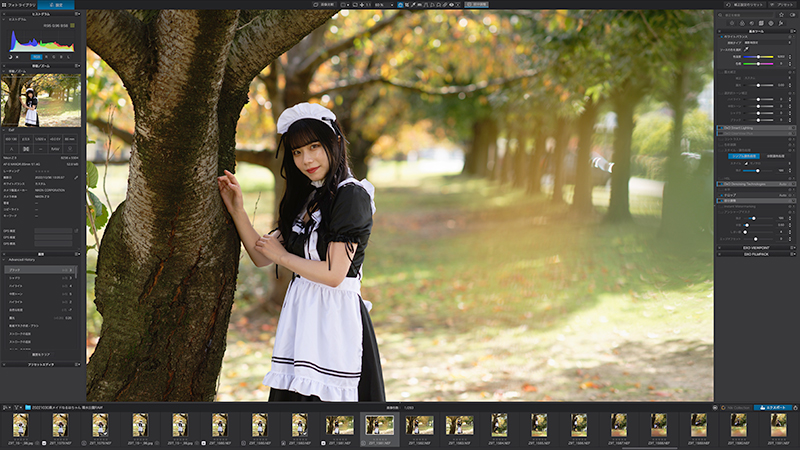800x450 pixels.
Task: Select the crop tool next to the blue highlighted tool
Action: pyautogui.click(x=407, y=5)
